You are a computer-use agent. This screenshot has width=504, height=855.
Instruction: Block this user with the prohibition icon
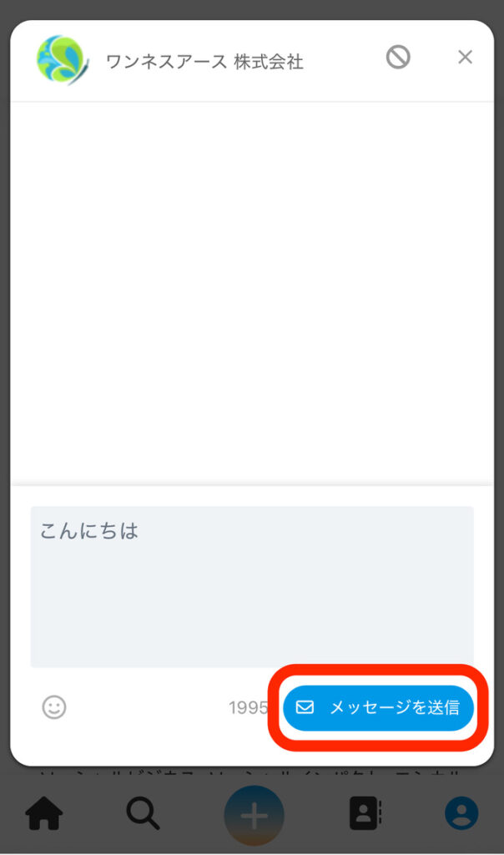tap(398, 57)
